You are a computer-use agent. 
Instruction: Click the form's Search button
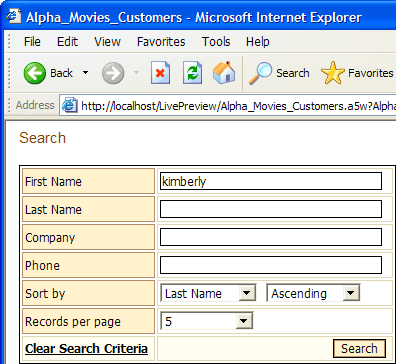[x=359, y=348]
